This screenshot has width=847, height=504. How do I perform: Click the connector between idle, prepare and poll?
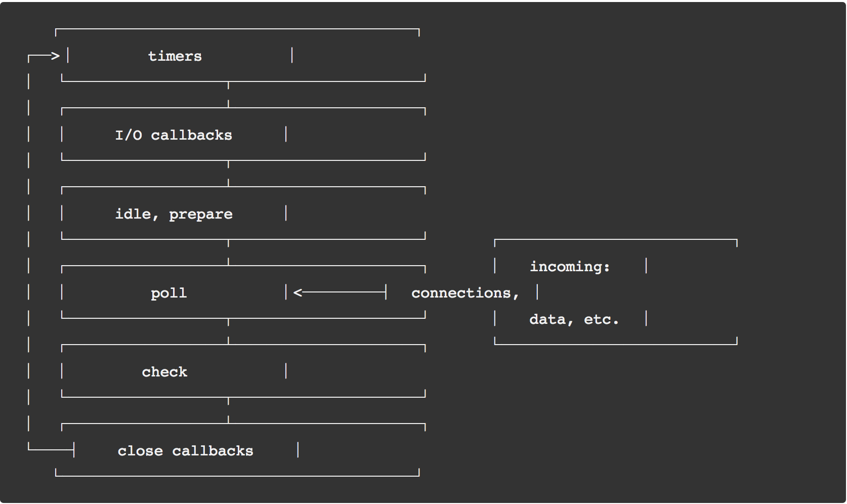(x=228, y=253)
